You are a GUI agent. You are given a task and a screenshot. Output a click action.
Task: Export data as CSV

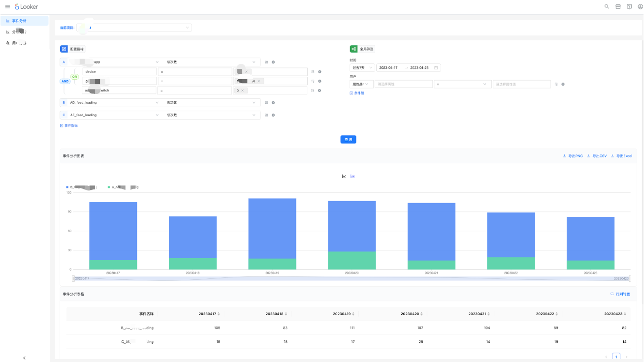tap(597, 156)
